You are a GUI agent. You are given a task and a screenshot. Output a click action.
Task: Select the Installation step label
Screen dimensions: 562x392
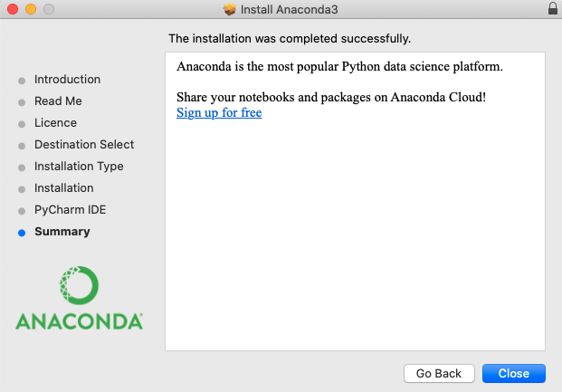point(63,188)
